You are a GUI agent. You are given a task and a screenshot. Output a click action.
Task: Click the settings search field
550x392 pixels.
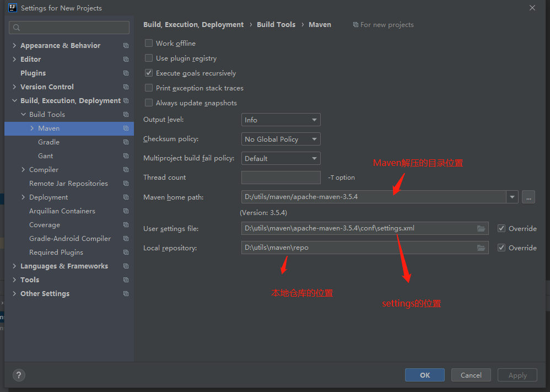(69, 28)
